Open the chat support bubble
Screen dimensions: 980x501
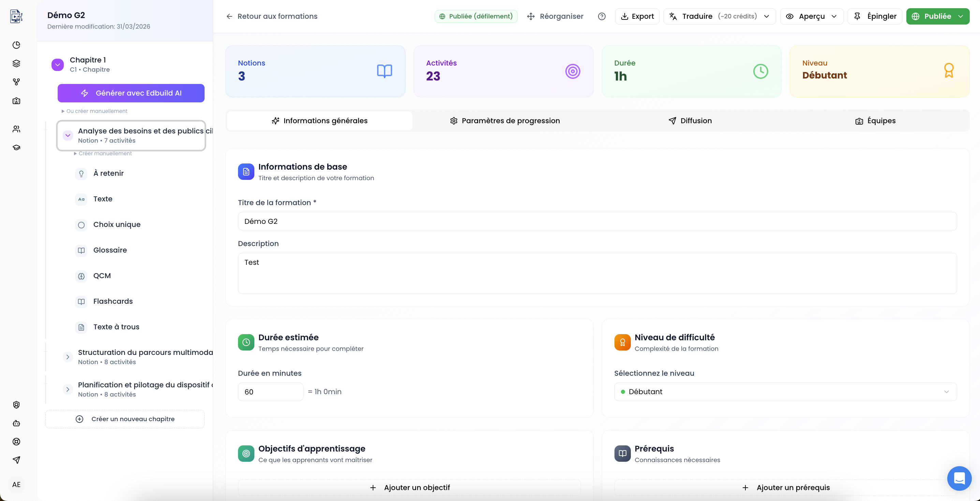click(x=959, y=478)
